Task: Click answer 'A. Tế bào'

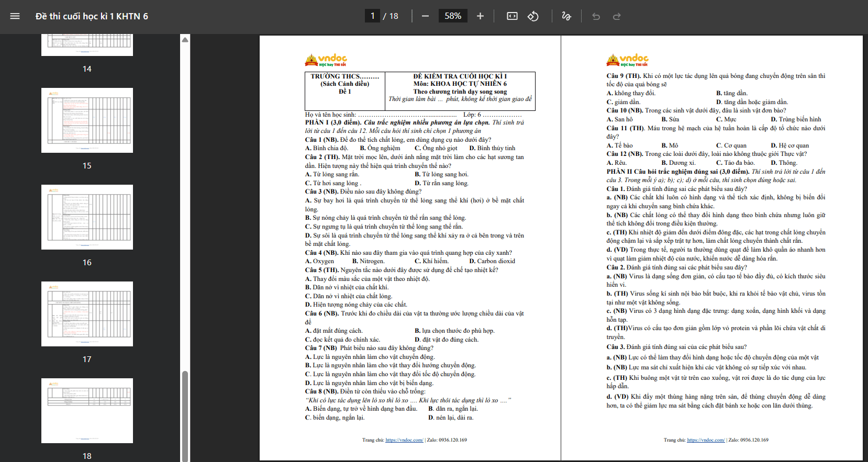Action: tap(620, 145)
